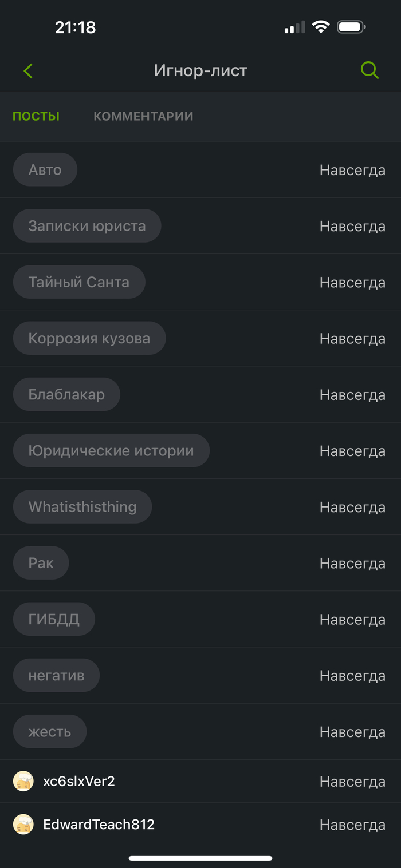Image resolution: width=401 pixels, height=868 pixels.
Task: Select the негатив tag chip
Action: click(x=56, y=675)
